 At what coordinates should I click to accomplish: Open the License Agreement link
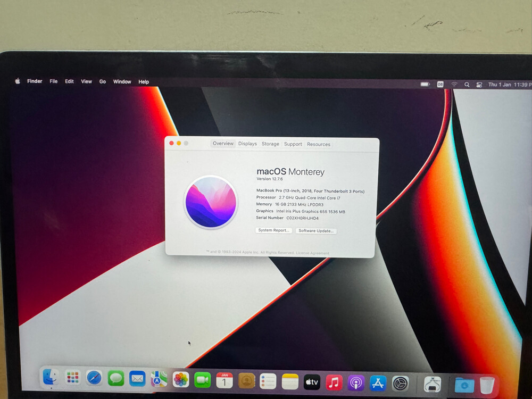pos(312,253)
